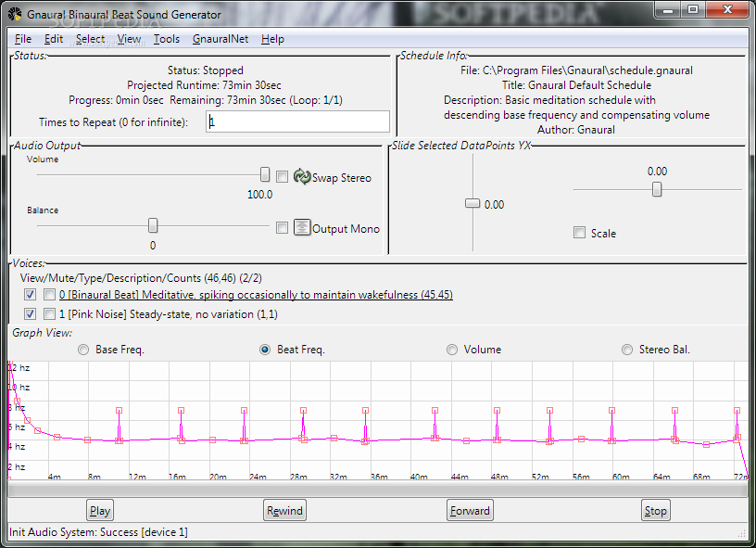The image size is (756, 548).
Task: Open the Edit menu
Action: [54, 39]
